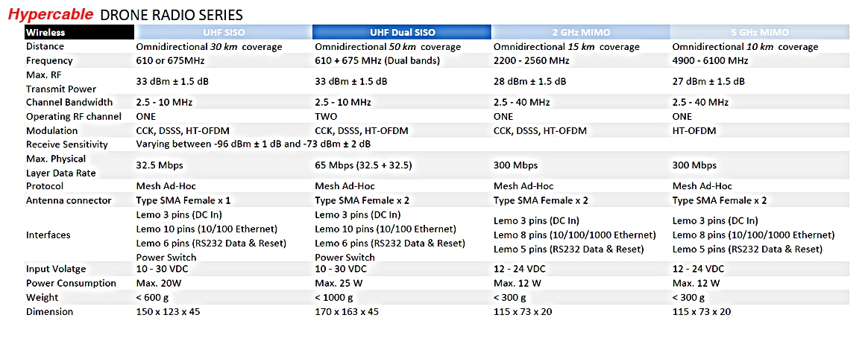
Task: Click the Wireless header cell
Action: click(x=80, y=32)
